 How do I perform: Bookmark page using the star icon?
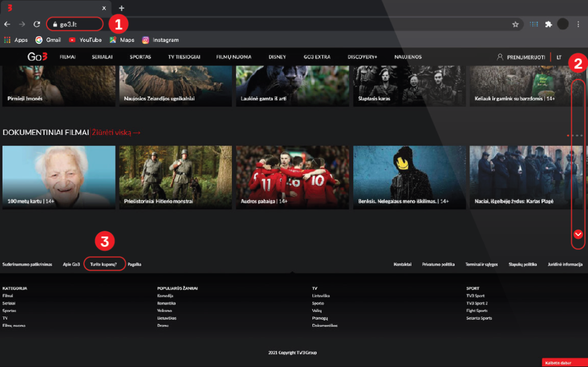click(515, 25)
